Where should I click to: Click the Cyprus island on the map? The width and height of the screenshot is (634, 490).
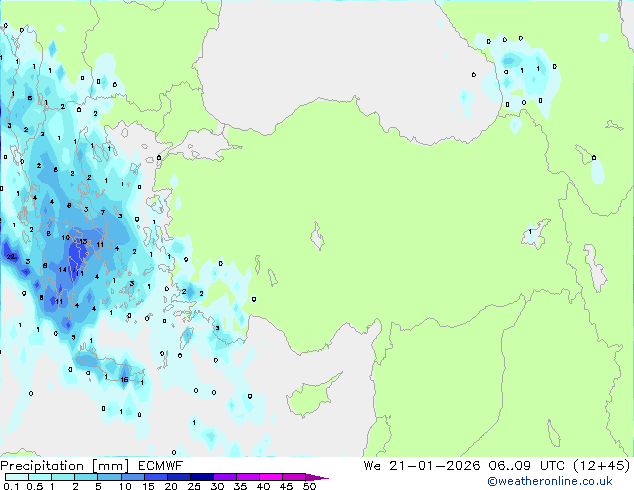(311, 397)
